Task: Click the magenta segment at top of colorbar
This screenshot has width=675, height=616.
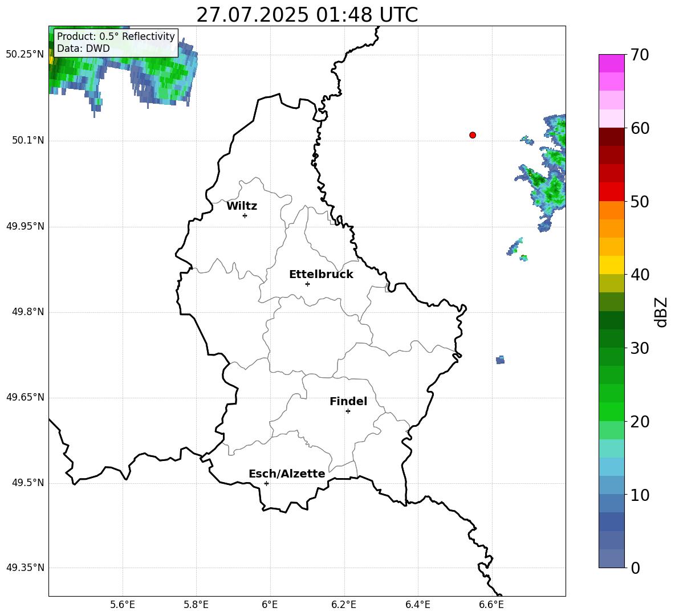Action: (611, 63)
